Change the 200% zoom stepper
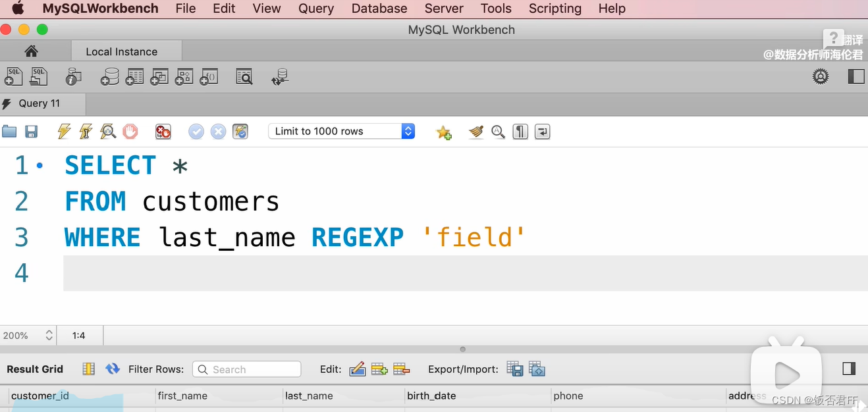The width and height of the screenshot is (868, 412). (49, 336)
